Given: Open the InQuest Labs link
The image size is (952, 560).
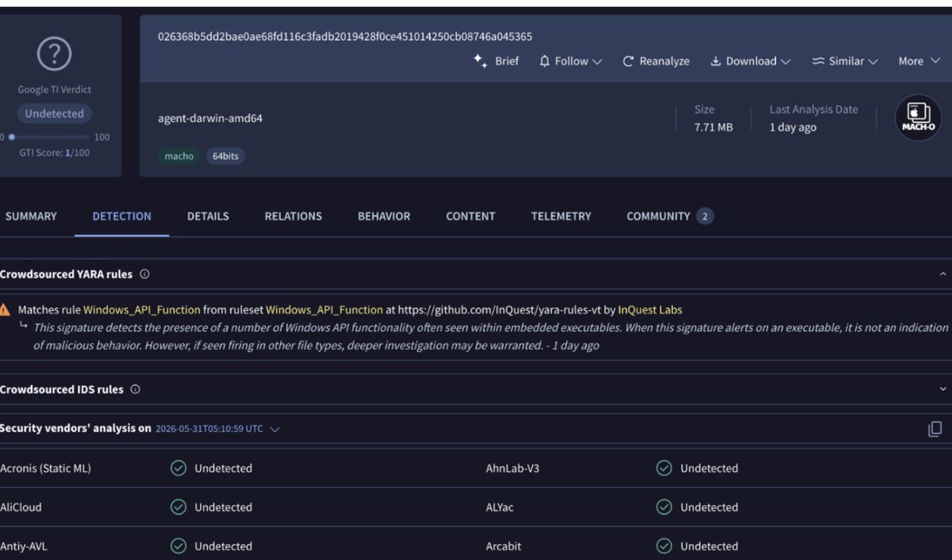Looking at the screenshot, I should (x=650, y=310).
